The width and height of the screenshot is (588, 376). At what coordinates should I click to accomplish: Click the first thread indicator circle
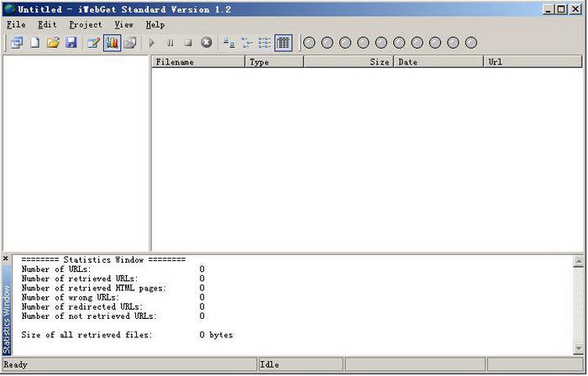(309, 43)
